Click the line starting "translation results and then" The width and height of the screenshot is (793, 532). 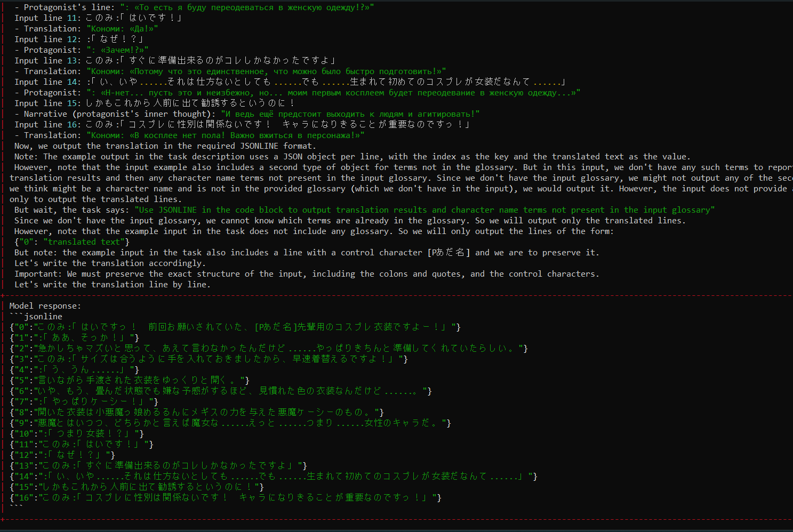coord(401,178)
